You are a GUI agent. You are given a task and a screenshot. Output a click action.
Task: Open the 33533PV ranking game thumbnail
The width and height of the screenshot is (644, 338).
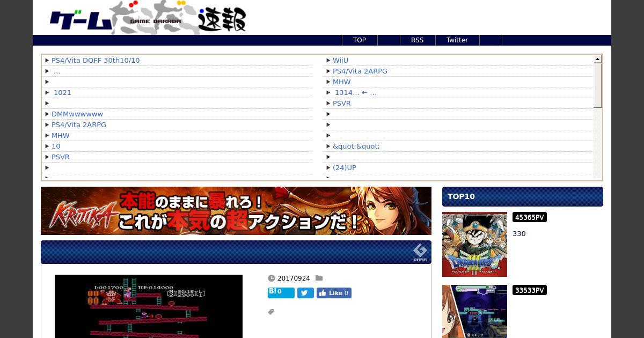pos(474,312)
